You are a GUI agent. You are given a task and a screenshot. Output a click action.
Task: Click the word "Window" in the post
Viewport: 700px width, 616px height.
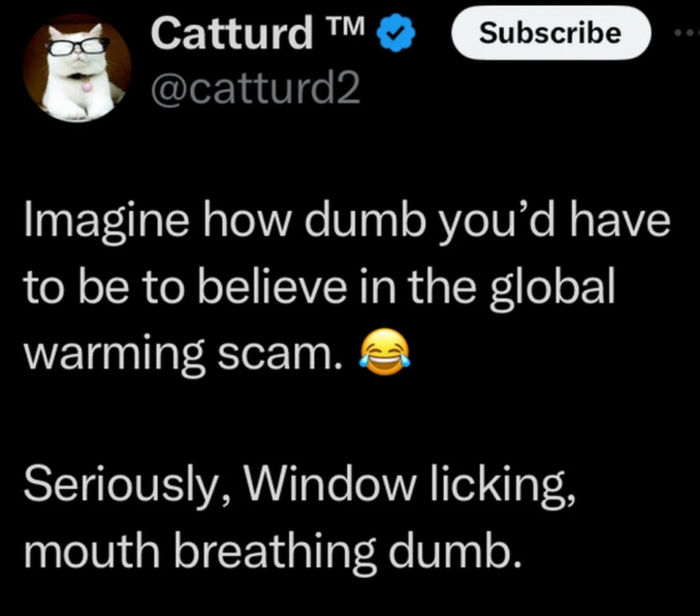click(x=329, y=484)
